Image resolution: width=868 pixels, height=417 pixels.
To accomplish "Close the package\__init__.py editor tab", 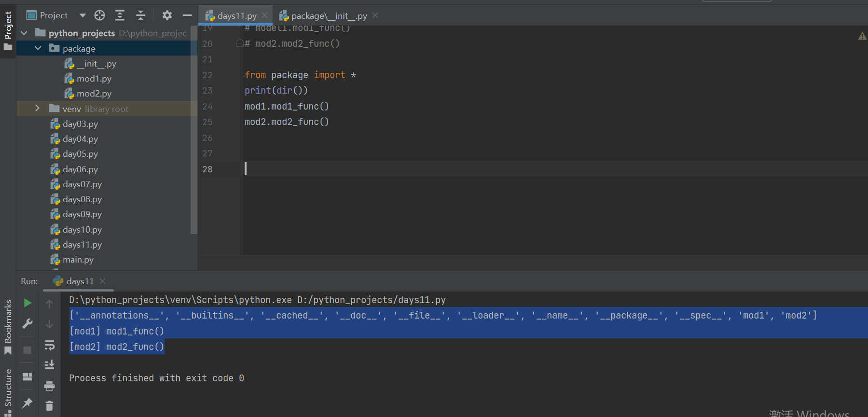I will [375, 15].
